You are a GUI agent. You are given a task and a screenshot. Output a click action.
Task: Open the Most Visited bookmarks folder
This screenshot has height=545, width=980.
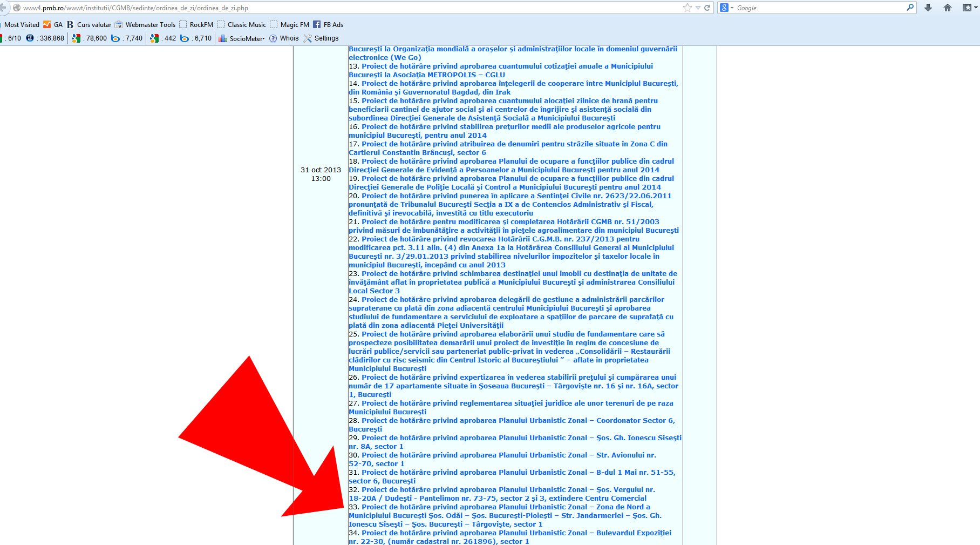(x=22, y=24)
